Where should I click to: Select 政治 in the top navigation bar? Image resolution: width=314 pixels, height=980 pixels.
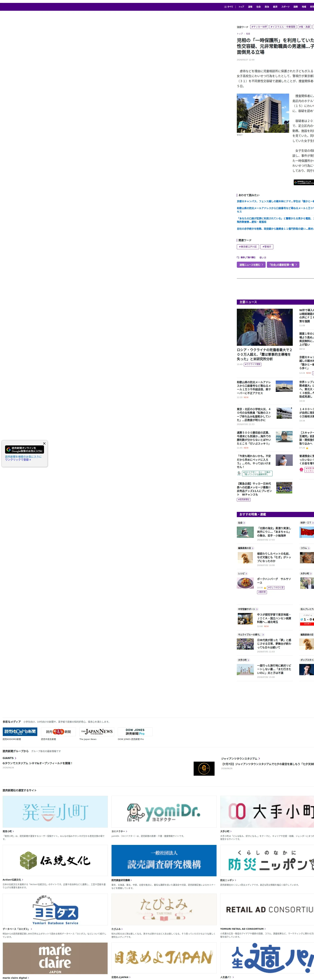(x=267, y=7)
